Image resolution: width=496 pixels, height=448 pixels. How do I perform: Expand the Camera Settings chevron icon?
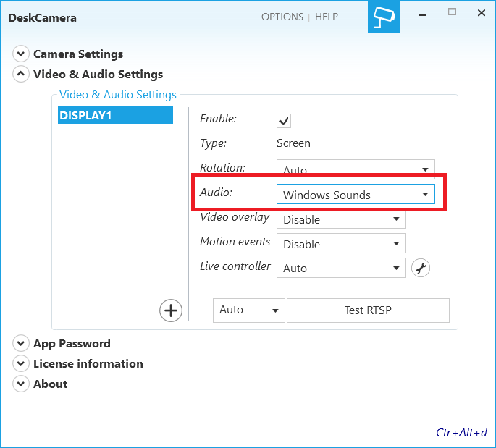(21, 54)
